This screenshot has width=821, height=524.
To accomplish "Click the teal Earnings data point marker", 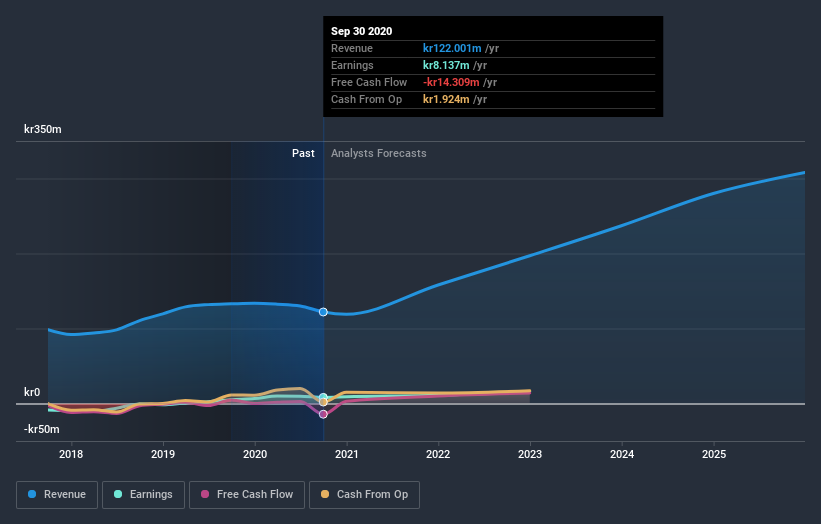I will pyautogui.click(x=323, y=397).
